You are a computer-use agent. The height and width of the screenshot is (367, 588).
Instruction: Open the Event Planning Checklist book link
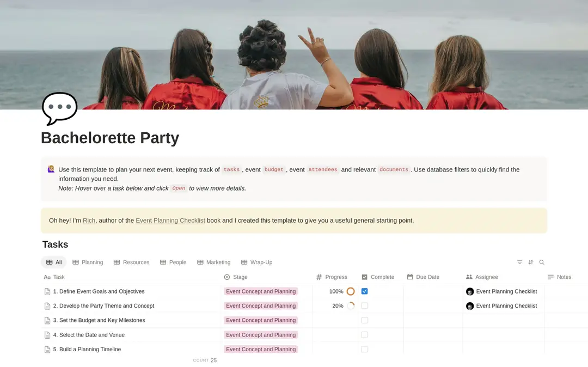tap(170, 221)
